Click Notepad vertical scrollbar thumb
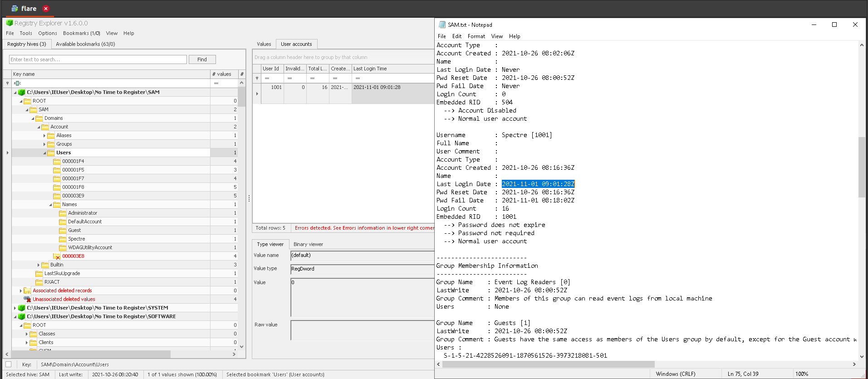Screen dimensions: 868x379 (862, 167)
